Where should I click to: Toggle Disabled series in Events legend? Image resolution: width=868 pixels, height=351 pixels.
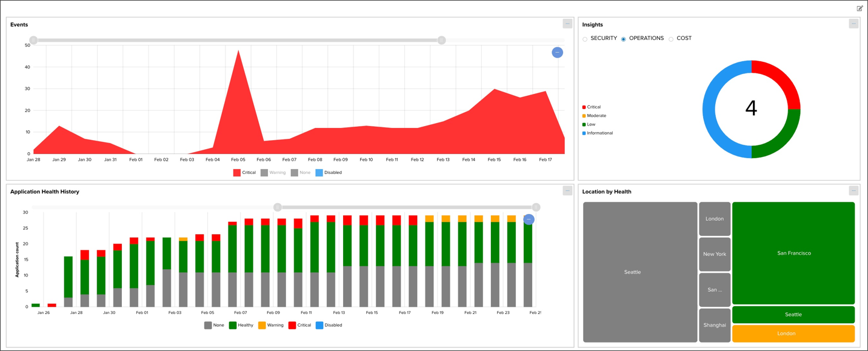tap(328, 173)
